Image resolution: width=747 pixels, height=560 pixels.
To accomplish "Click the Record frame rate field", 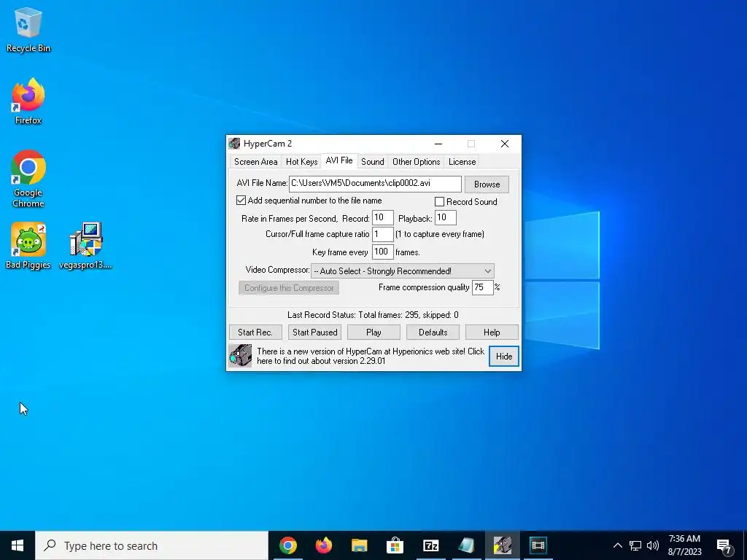I will click(x=382, y=217).
